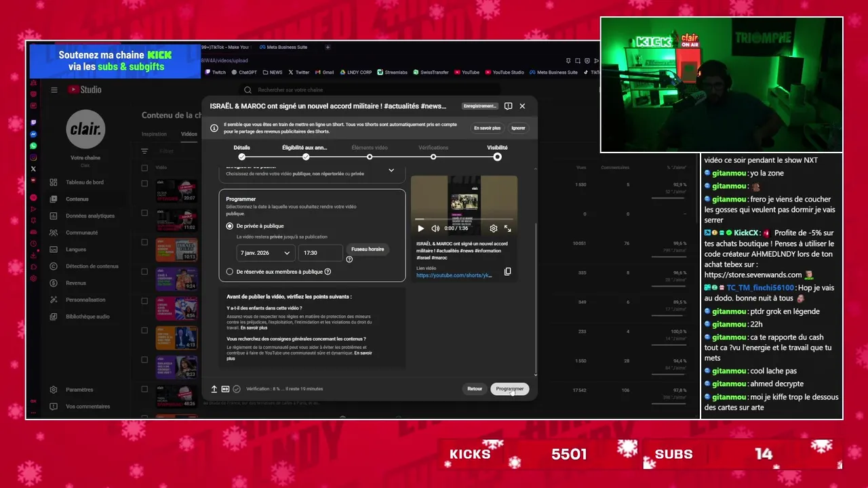This screenshot has height=488, width=868.
Task: Select De privée à publique option
Action: coord(230,226)
